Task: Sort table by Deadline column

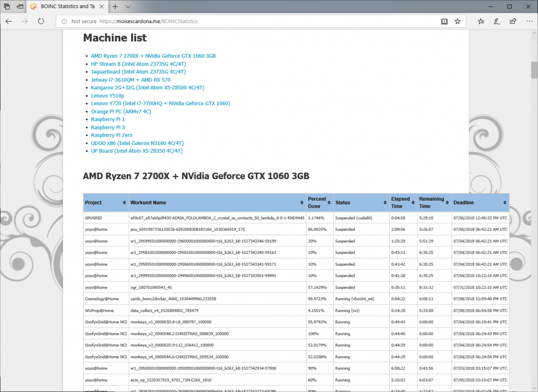Action: (479, 202)
